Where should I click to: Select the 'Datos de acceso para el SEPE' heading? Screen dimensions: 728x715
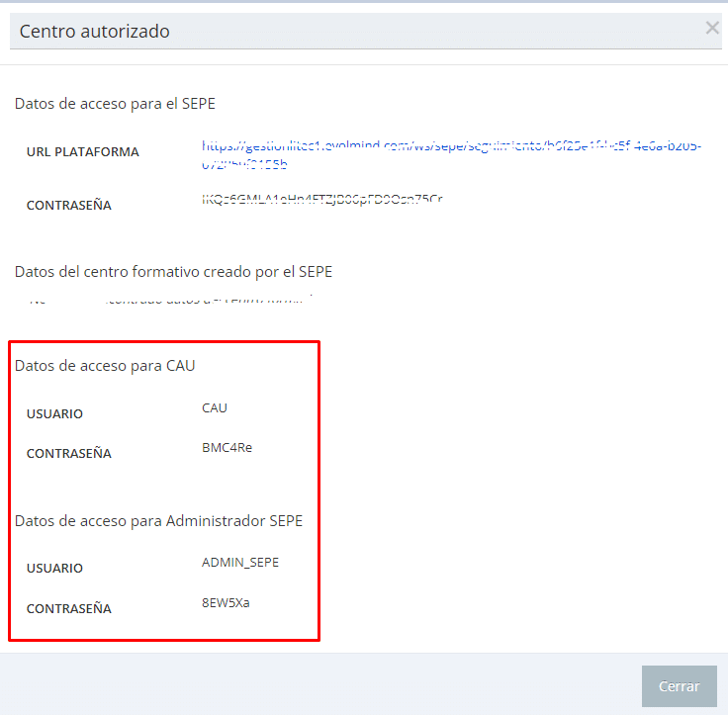115,103
